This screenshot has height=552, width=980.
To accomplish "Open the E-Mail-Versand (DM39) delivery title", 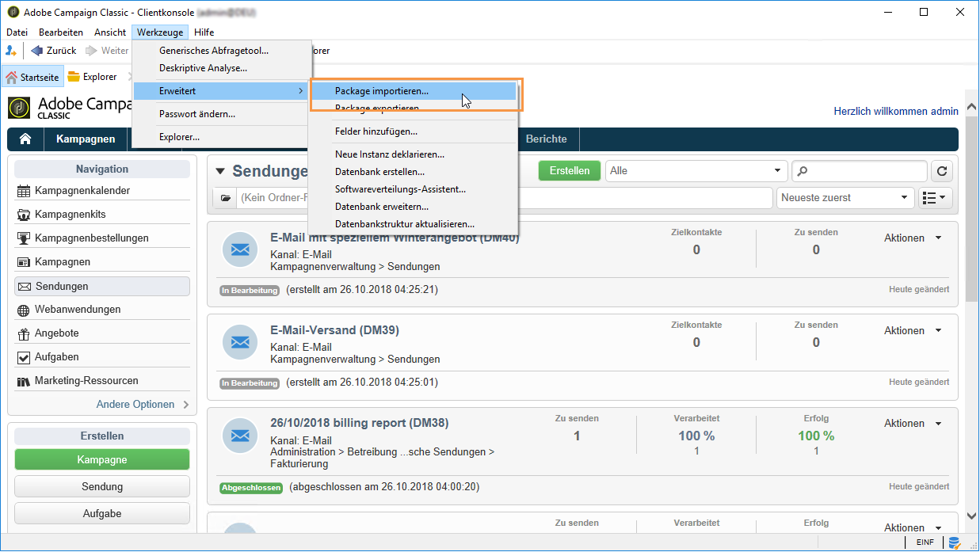I will tap(334, 330).
